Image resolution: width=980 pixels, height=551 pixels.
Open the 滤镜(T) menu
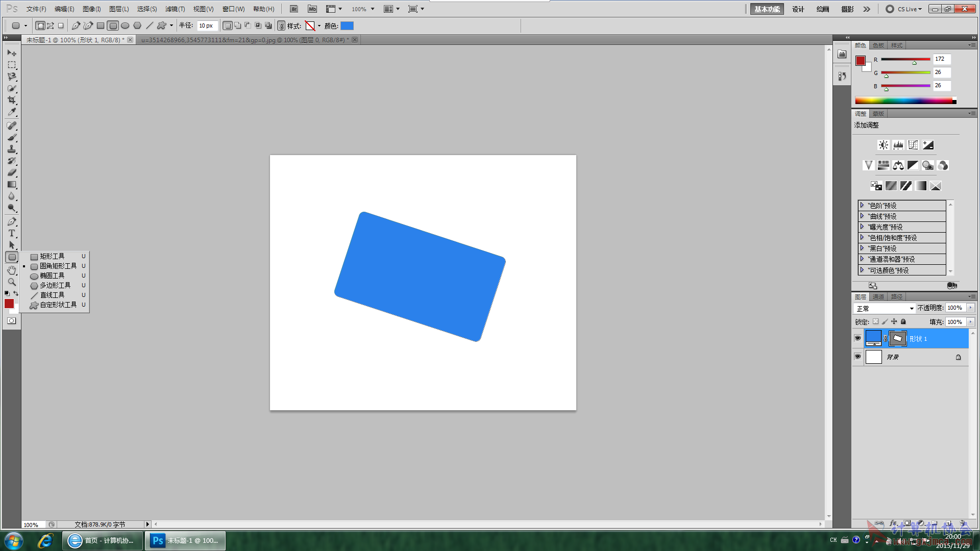pos(175,9)
